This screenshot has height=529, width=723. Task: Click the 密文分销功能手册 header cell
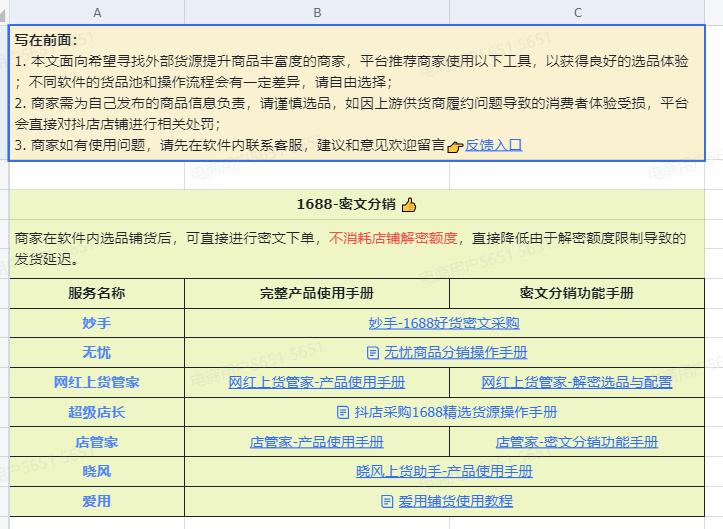click(x=577, y=293)
